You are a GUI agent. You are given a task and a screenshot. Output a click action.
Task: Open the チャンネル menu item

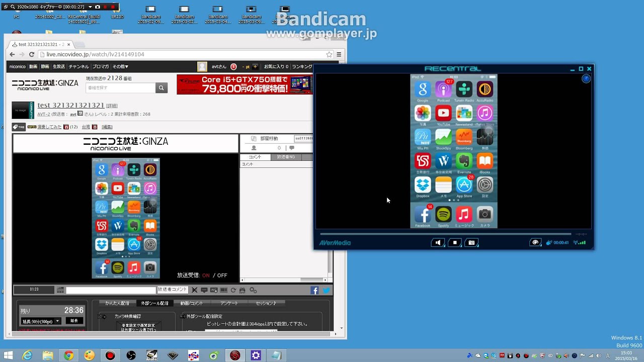pos(78,66)
